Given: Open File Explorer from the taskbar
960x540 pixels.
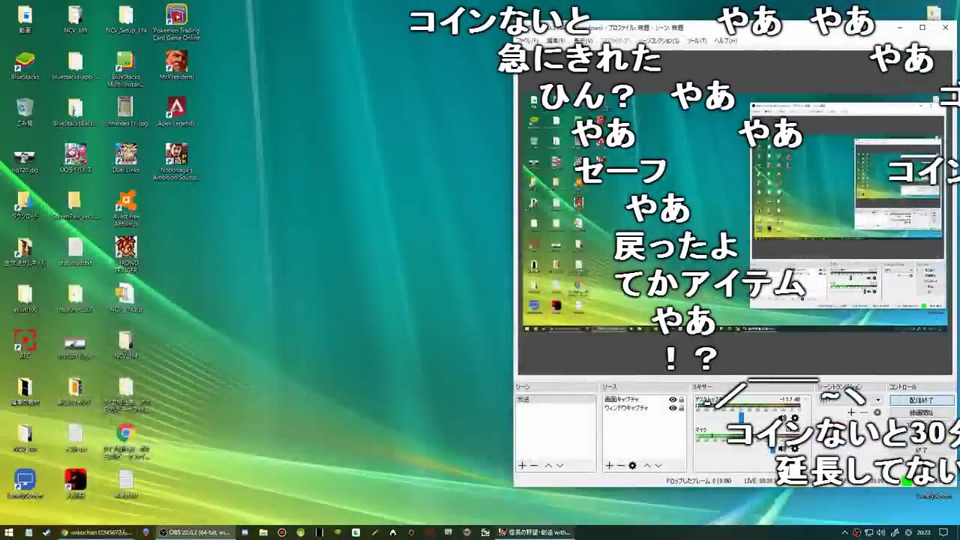Looking at the screenshot, I should 263,533.
